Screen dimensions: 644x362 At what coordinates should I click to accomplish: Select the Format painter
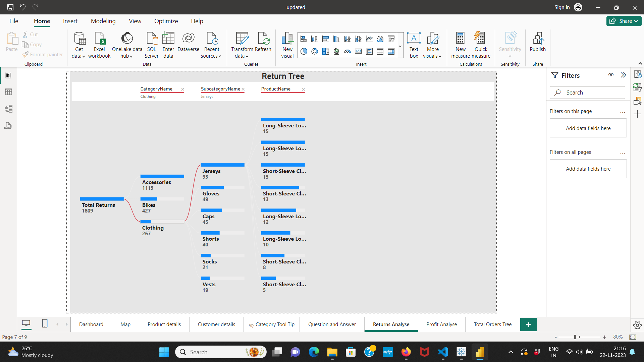43,54
